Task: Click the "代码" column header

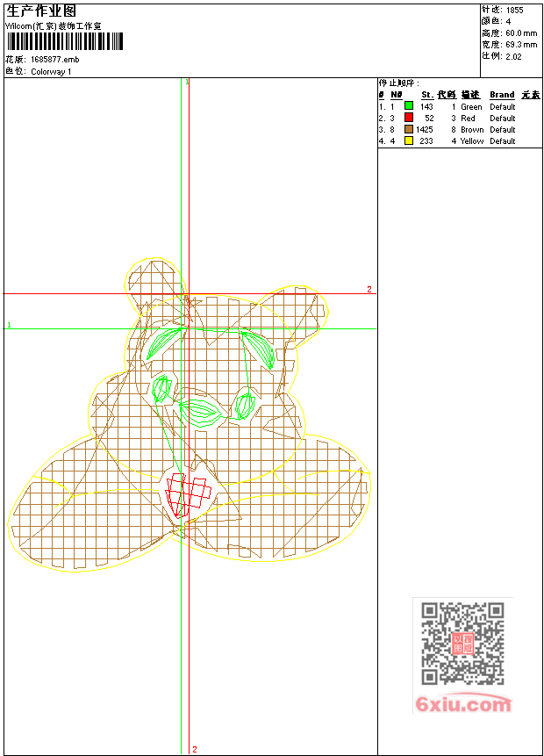Action: click(x=447, y=95)
